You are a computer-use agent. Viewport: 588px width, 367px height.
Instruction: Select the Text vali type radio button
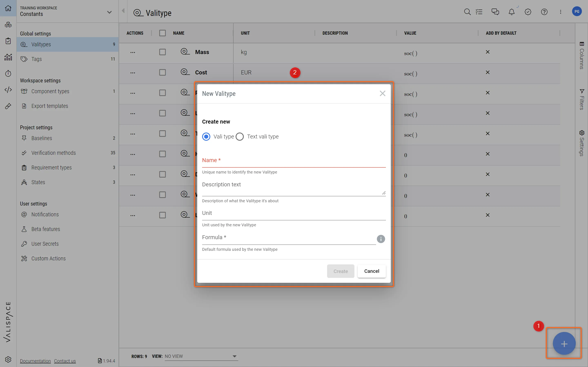point(239,137)
